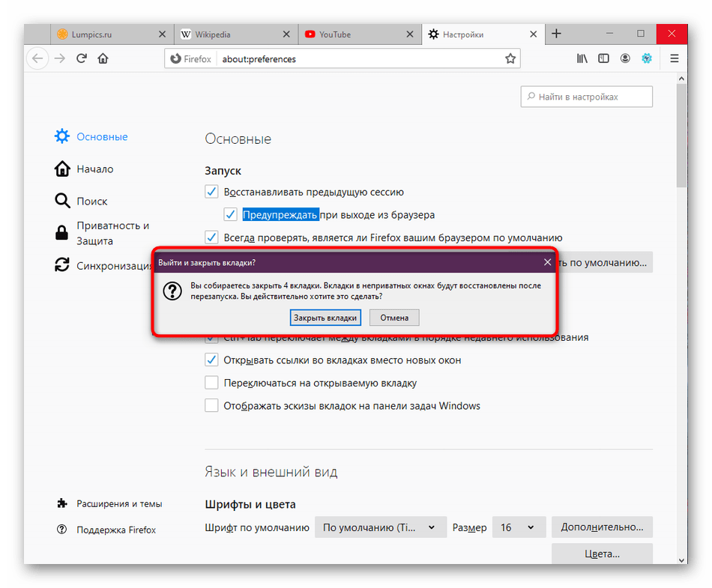712x588 pixels.
Task: Open the hamburger application menu
Action: (675, 58)
